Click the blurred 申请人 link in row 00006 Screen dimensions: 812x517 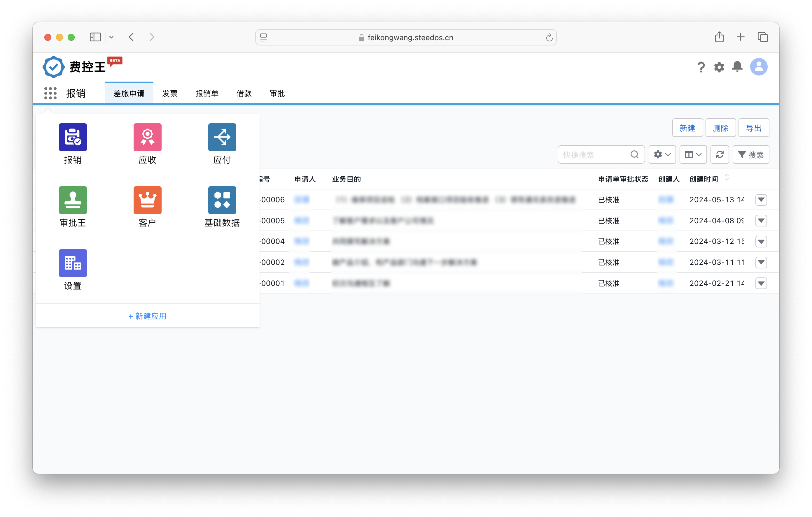click(302, 200)
